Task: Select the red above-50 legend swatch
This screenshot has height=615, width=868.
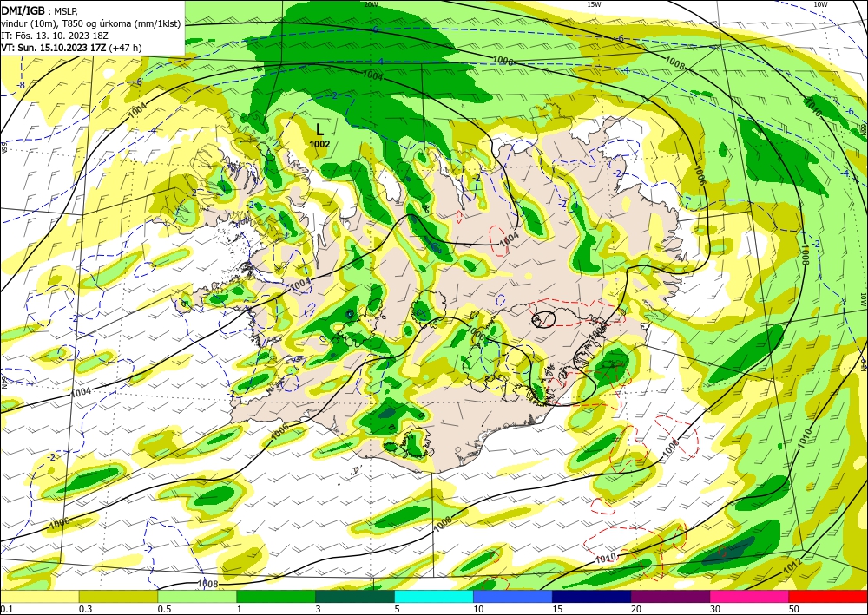Action: [828, 597]
